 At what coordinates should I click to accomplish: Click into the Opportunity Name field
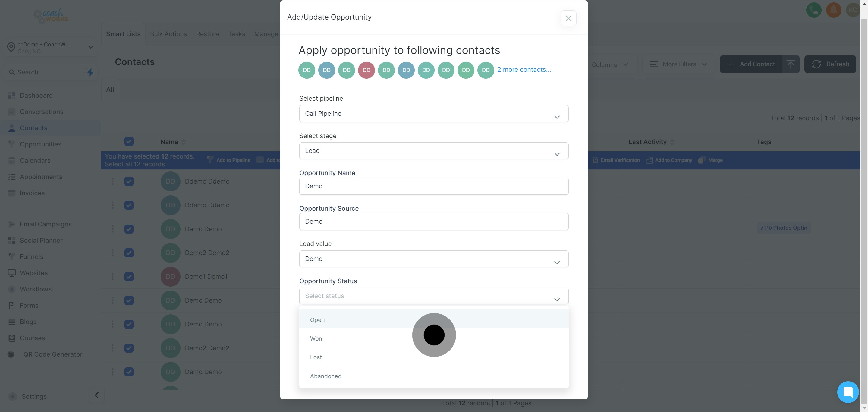click(434, 186)
